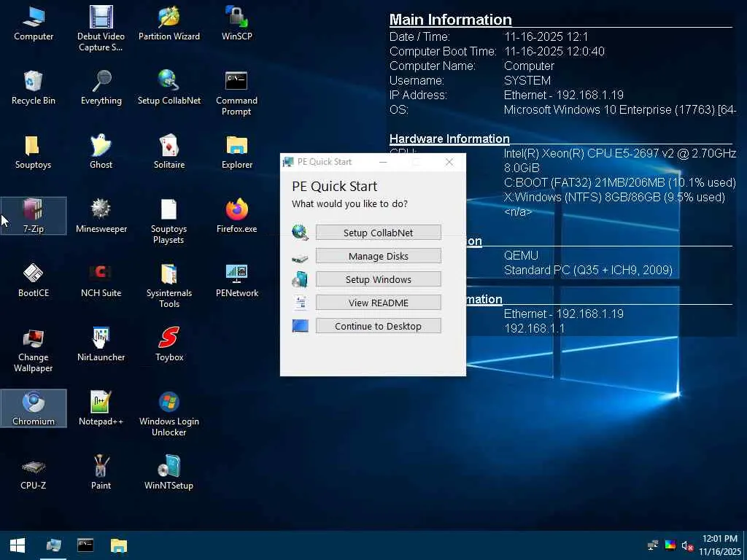
Task: Click document icon beside View README
Action: tap(301, 303)
